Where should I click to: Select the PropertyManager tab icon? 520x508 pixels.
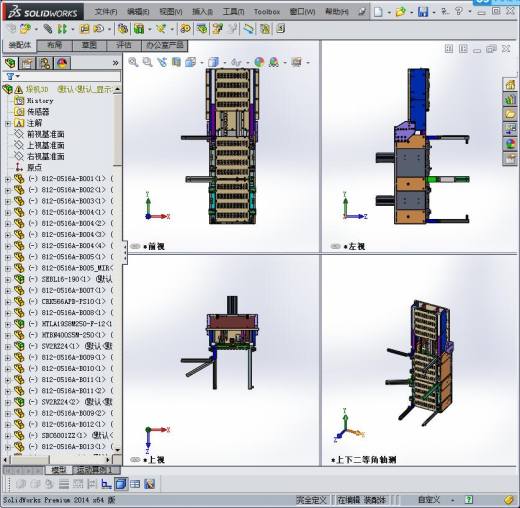pos(27,63)
